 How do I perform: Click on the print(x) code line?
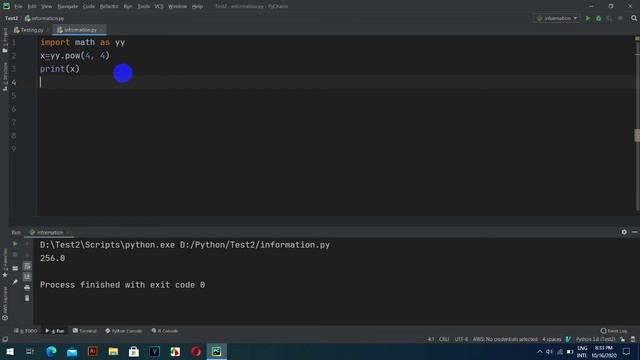click(x=60, y=69)
